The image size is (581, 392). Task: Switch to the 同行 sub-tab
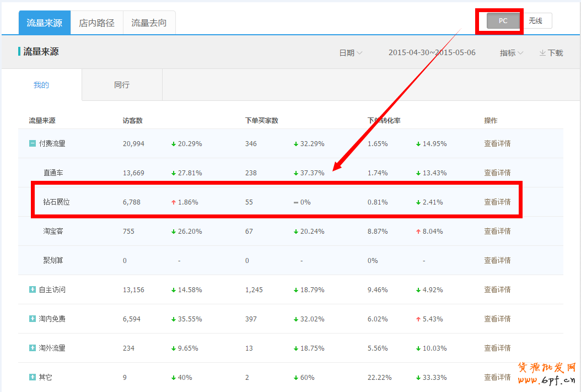(x=122, y=85)
